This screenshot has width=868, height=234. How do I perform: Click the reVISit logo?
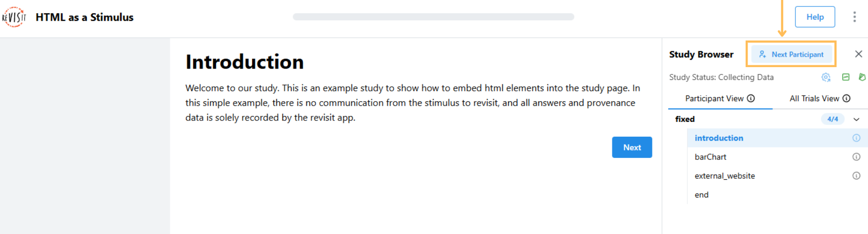(14, 17)
